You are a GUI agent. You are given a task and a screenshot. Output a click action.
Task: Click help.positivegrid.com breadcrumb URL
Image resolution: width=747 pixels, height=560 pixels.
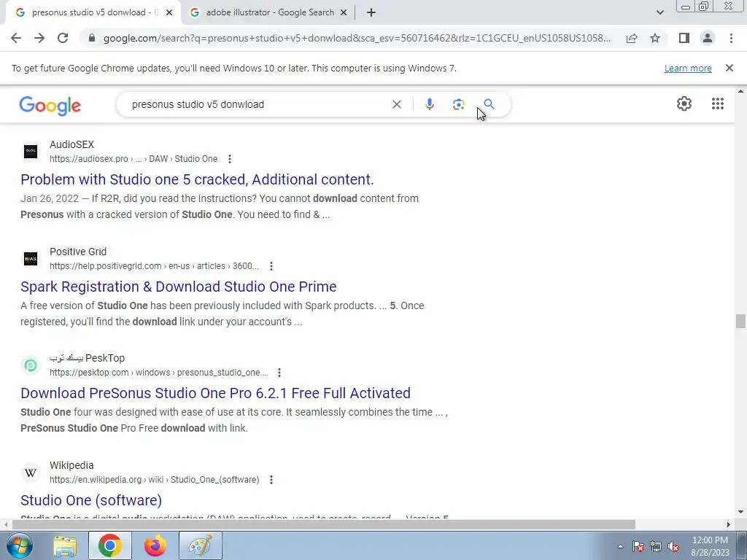(x=155, y=265)
